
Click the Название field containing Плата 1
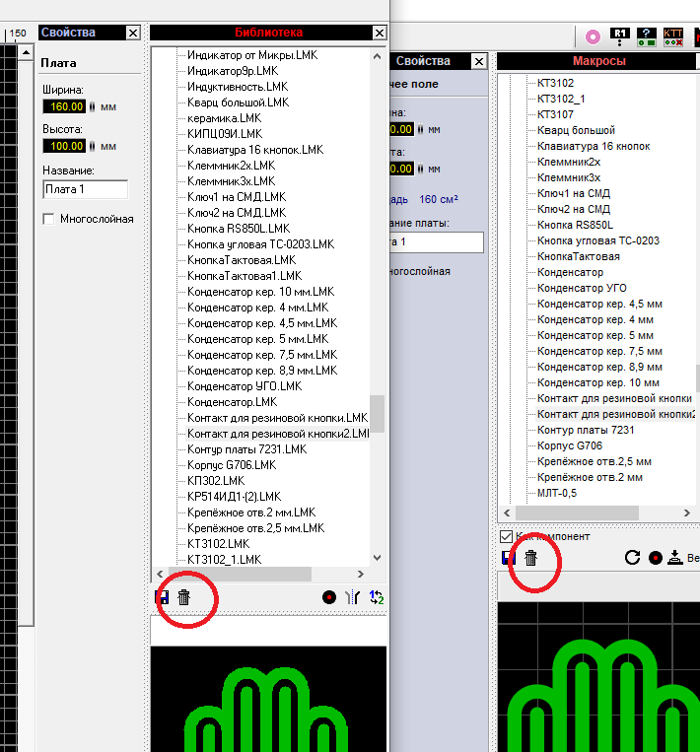coord(86,189)
